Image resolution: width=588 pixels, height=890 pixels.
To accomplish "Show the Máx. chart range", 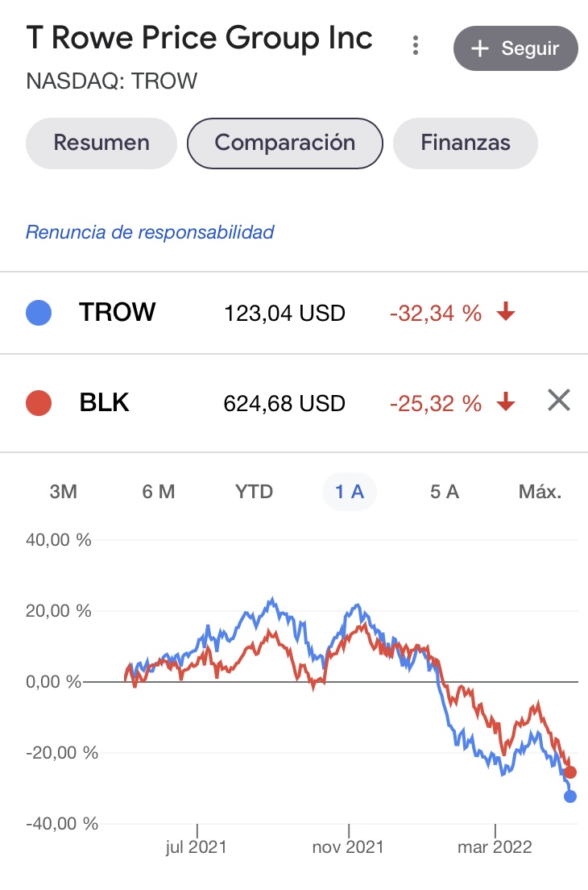I will (540, 492).
